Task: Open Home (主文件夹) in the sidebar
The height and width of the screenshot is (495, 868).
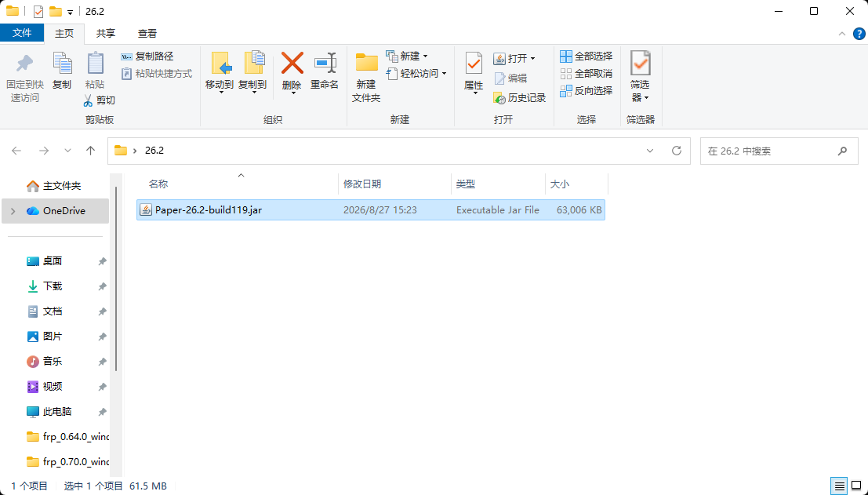Action: 54,186
